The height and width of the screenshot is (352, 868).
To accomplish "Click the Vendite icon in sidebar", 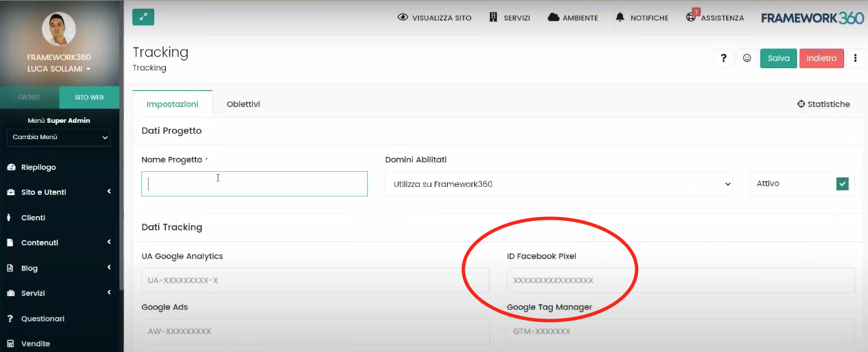I will point(10,344).
